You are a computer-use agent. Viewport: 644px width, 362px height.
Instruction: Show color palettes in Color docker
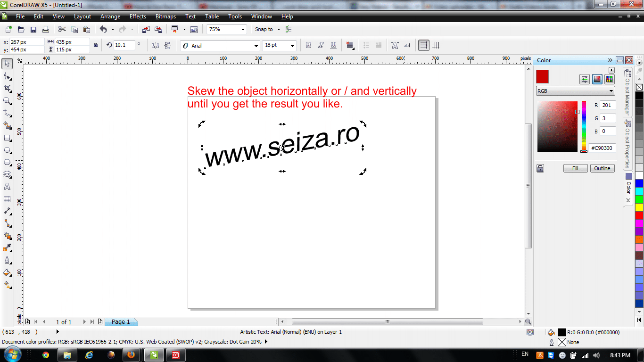[610, 79]
